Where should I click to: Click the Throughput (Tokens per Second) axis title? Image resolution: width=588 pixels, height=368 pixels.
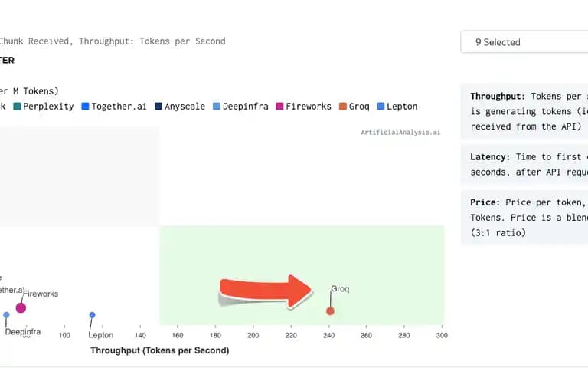point(160,350)
